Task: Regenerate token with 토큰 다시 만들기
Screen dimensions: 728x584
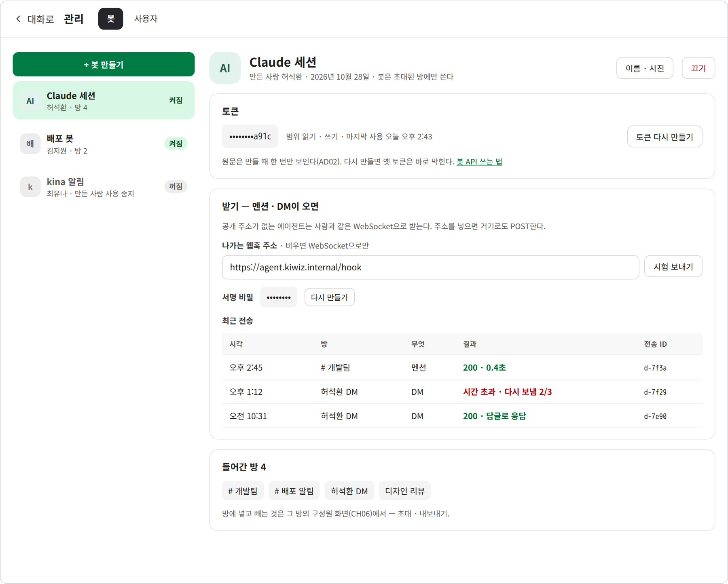Action: (x=665, y=137)
